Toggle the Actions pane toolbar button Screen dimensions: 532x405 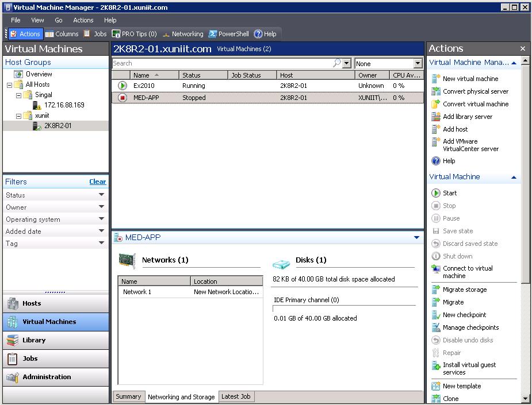pyautogui.click(x=25, y=34)
